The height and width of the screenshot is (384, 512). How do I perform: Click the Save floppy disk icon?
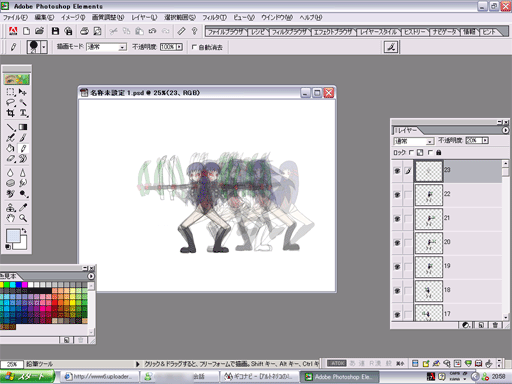point(55,31)
